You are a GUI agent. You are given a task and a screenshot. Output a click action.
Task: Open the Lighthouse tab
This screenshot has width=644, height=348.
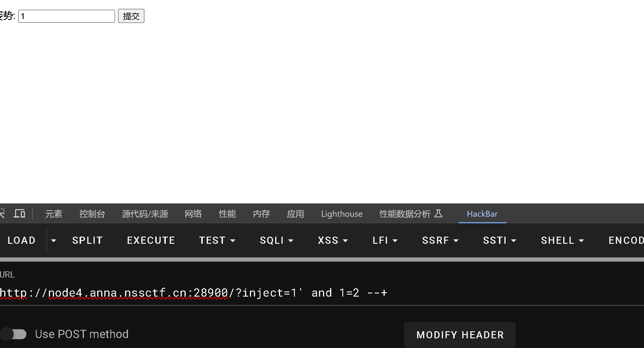point(342,214)
